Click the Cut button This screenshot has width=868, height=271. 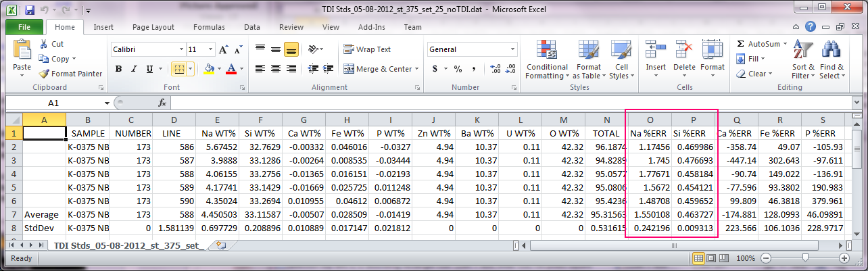click(51, 44)
